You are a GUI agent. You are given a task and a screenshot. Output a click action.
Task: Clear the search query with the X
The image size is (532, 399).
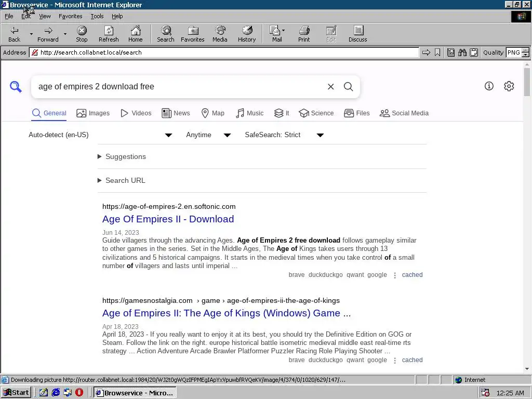coord(331,87)
